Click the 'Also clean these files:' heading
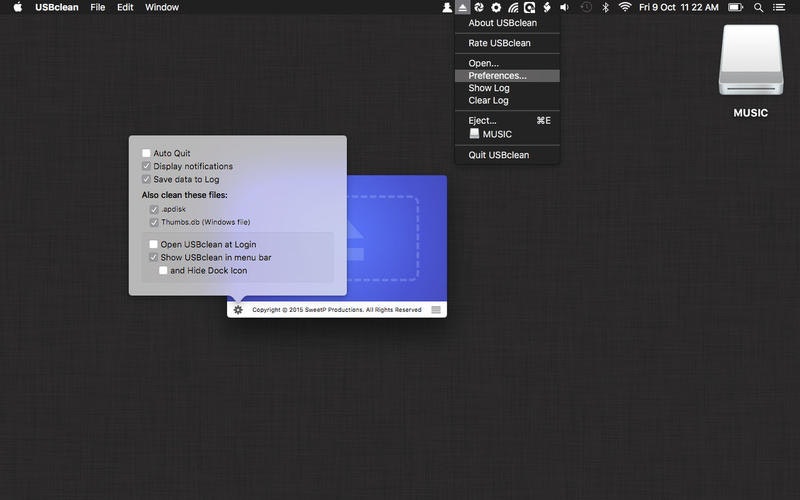This screenshot has height=500, width=800. point(185,195)
